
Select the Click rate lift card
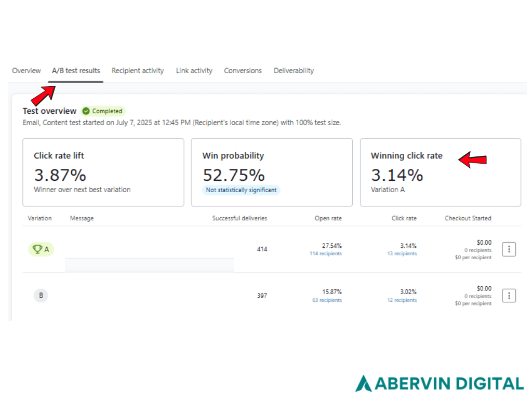(x=103, y=172)
